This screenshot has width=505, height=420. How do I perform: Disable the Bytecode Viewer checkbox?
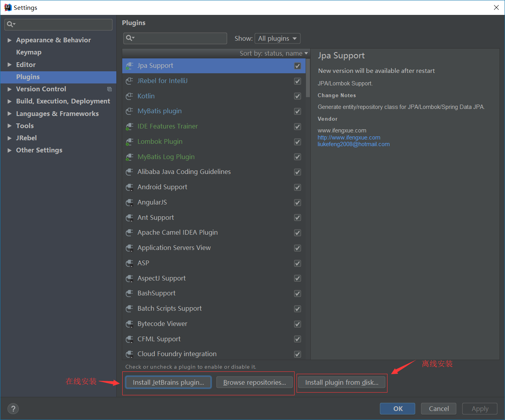pyautogui.click(x=298, y=324)
